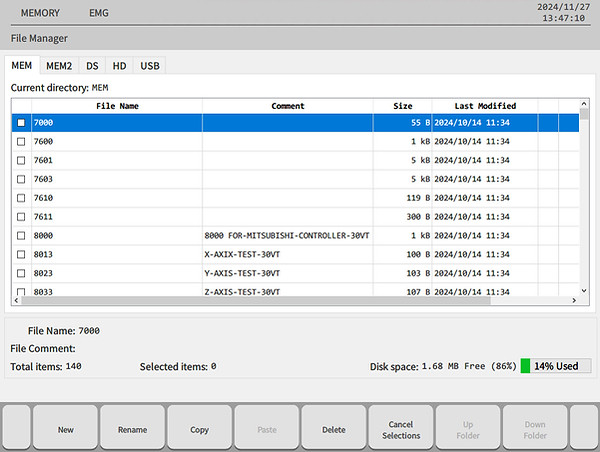Click the Cancel Selections button
The width and height of the screenshot is (600, 452).
point(401,429)
